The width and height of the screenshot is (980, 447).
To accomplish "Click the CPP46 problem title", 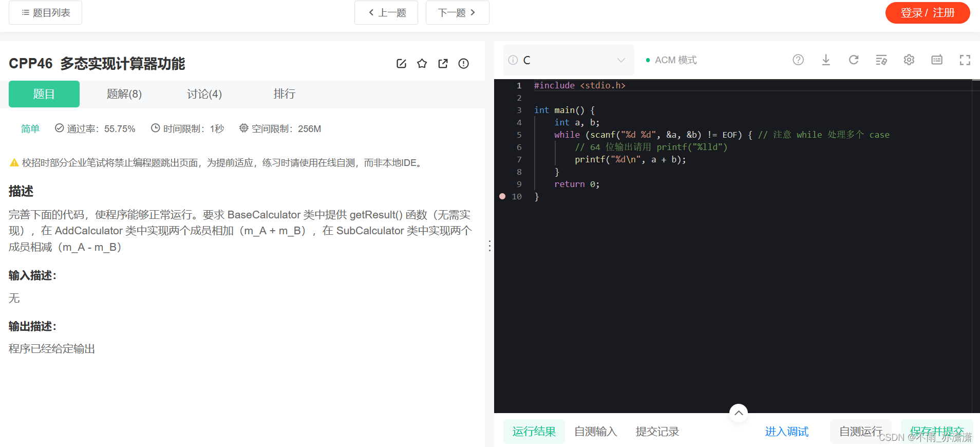I will (97, 64).
